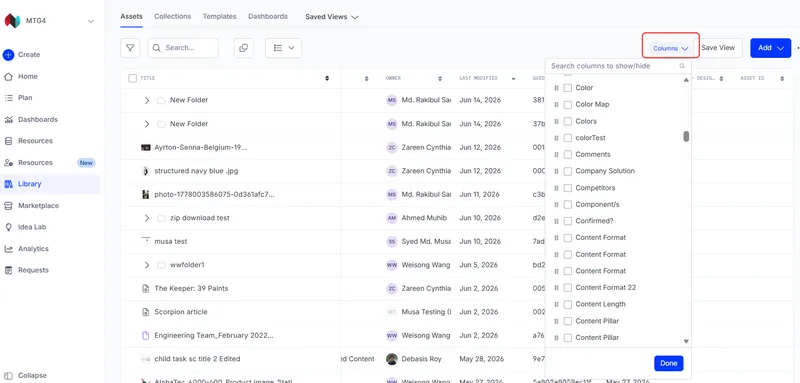Switch to the Templates tab
The image size is (800, 383).
click(x=219, y=16)
